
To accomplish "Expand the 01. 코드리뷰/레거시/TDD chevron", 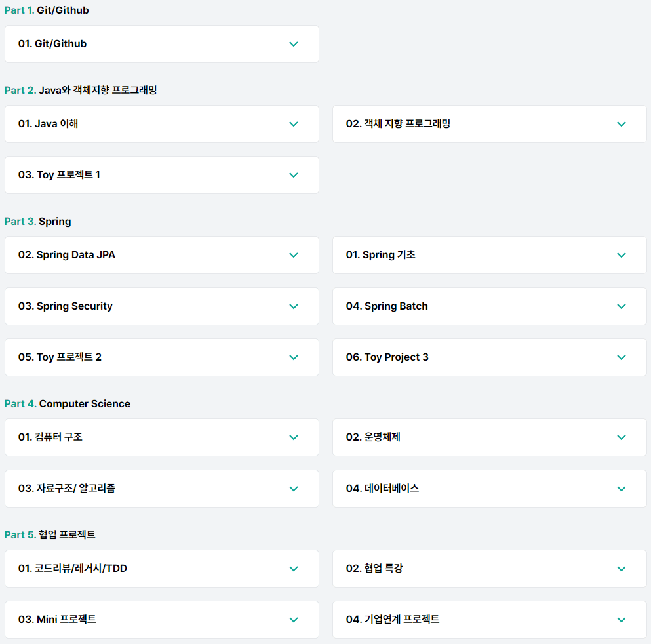I will [x=294, y=569].
